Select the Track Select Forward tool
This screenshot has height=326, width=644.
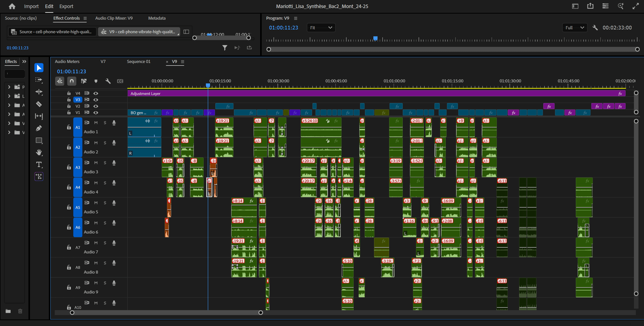coord(39,80)
